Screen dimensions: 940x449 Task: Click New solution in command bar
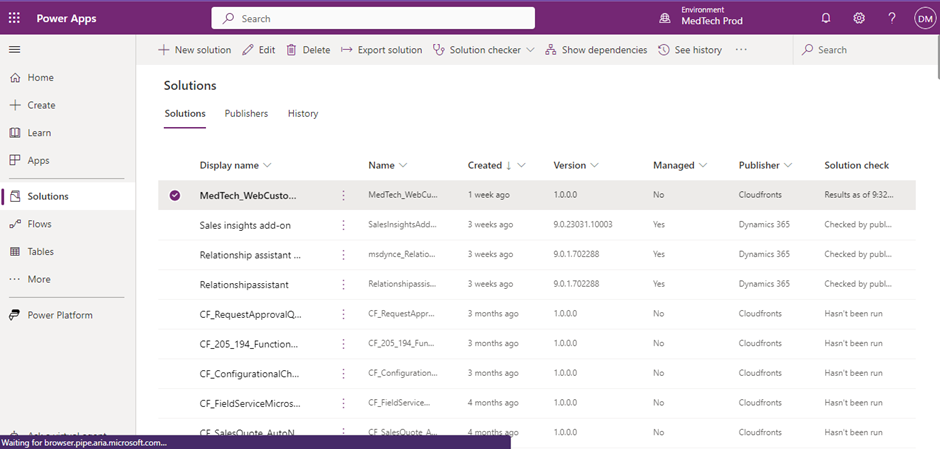pyautogui.click(x=194, y=50)
